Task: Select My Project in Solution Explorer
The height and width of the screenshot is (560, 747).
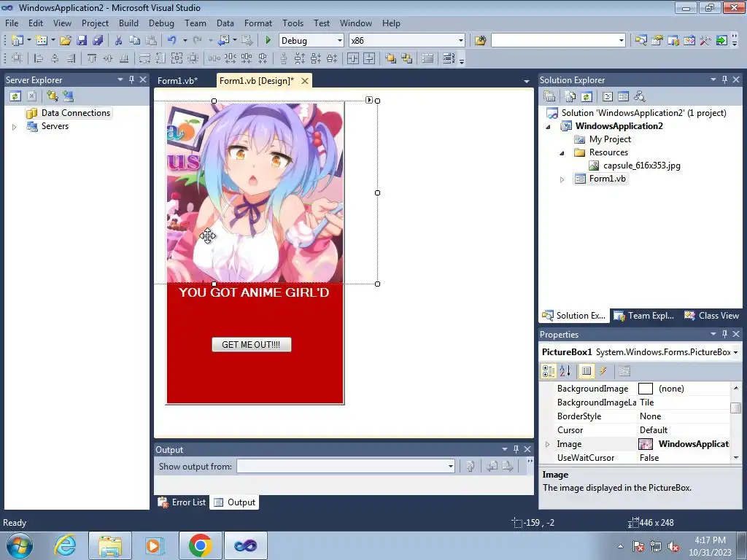Action: 609,139
